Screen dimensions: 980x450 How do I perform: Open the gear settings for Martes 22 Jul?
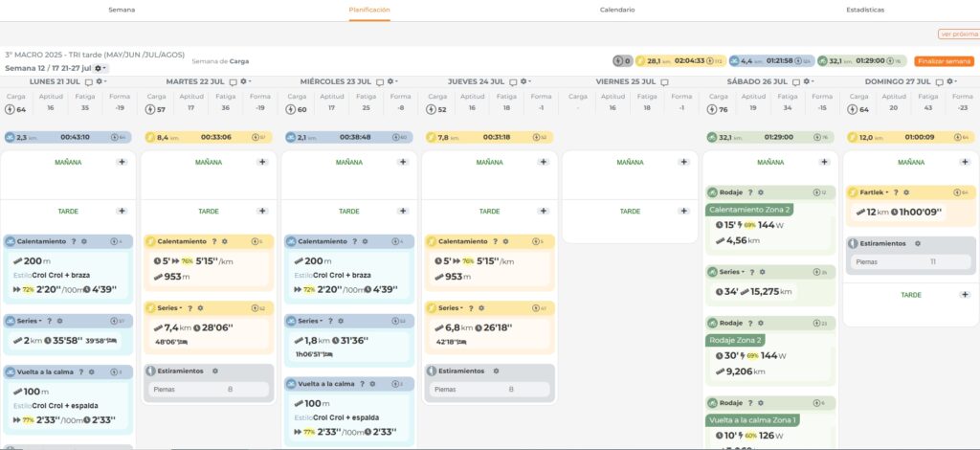pos(244,82)
